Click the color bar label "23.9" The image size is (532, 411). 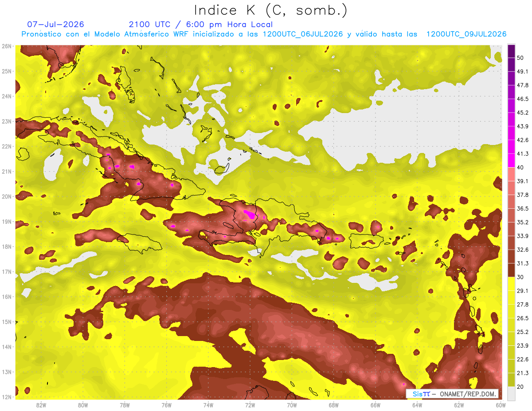523,346
